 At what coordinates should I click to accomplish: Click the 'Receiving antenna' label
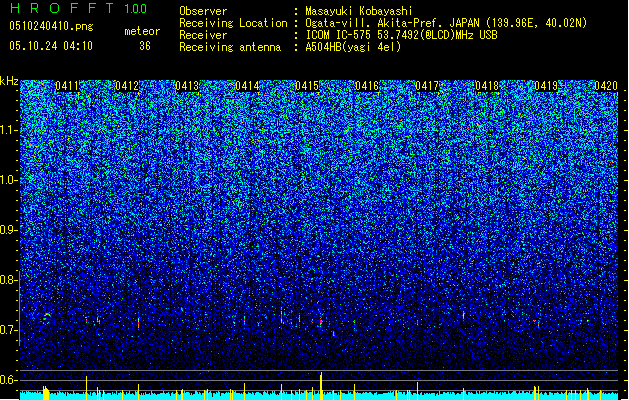pos(230,47)
